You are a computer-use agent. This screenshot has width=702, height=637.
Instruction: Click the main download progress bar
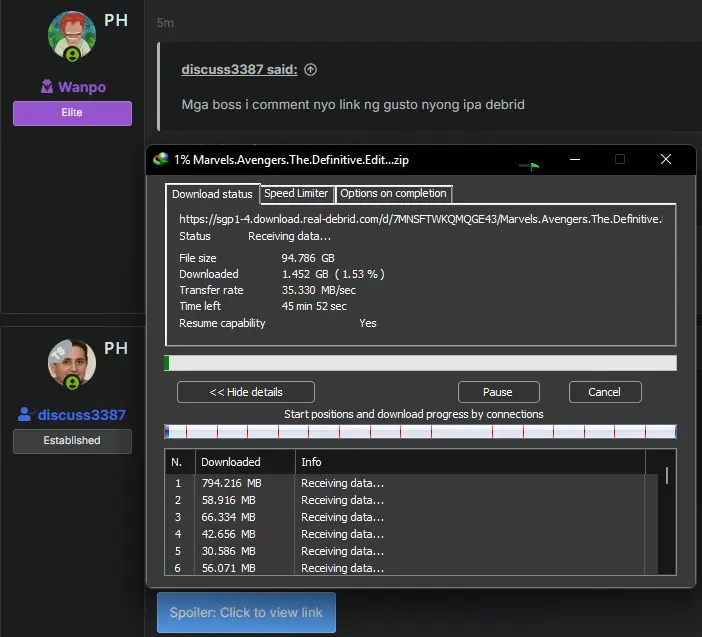420,363
